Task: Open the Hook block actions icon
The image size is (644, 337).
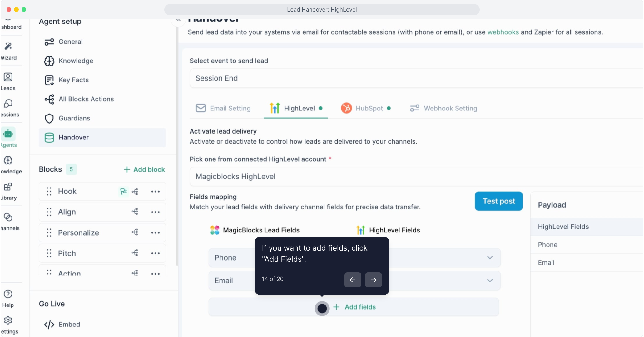Action: pos(135,192)
